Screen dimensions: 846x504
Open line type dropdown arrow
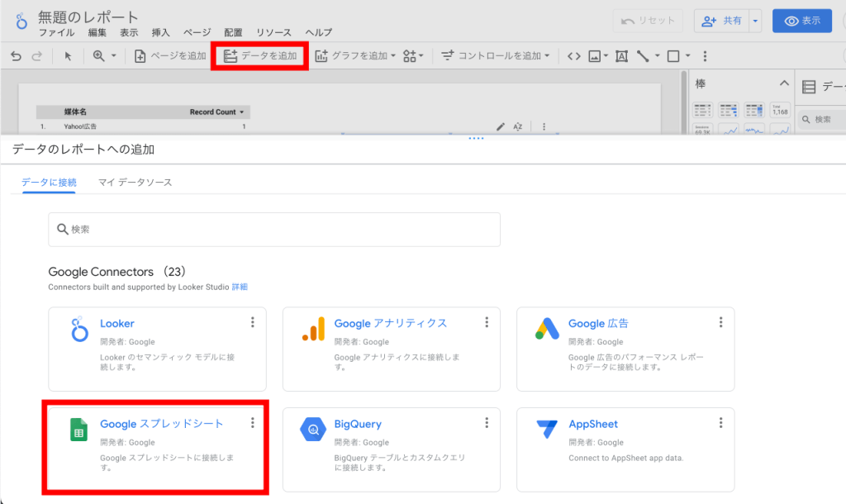657,55
